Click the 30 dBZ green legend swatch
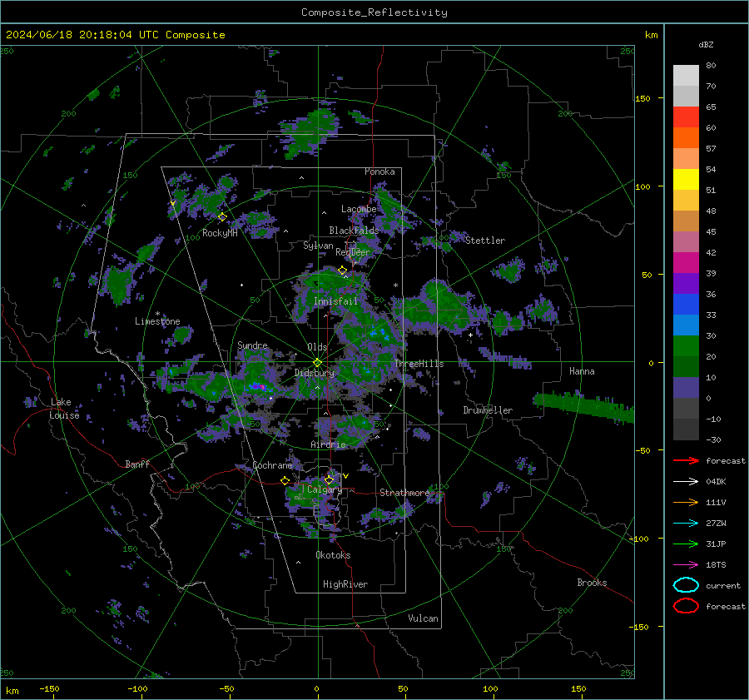Screen dimensions: 749x700 pos(686,345)
